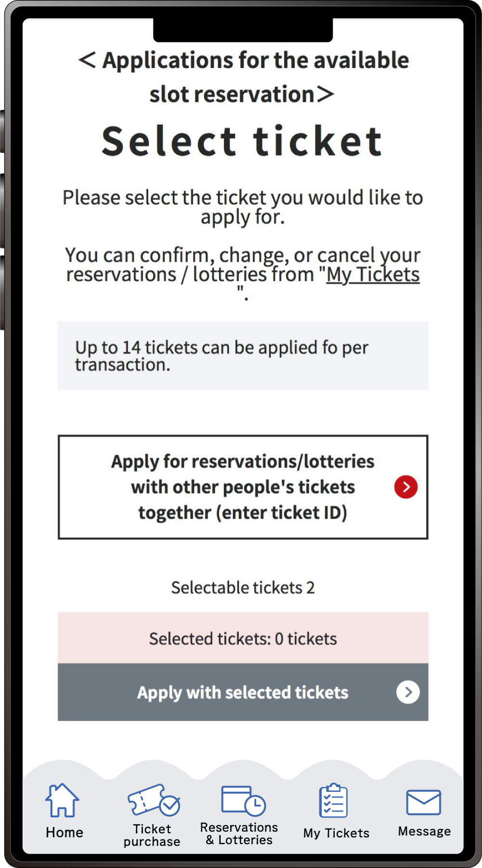Open messages via the envelope icon
This screenshot has width=482, height=868.
pyautogui.click(x=424, y=802)
